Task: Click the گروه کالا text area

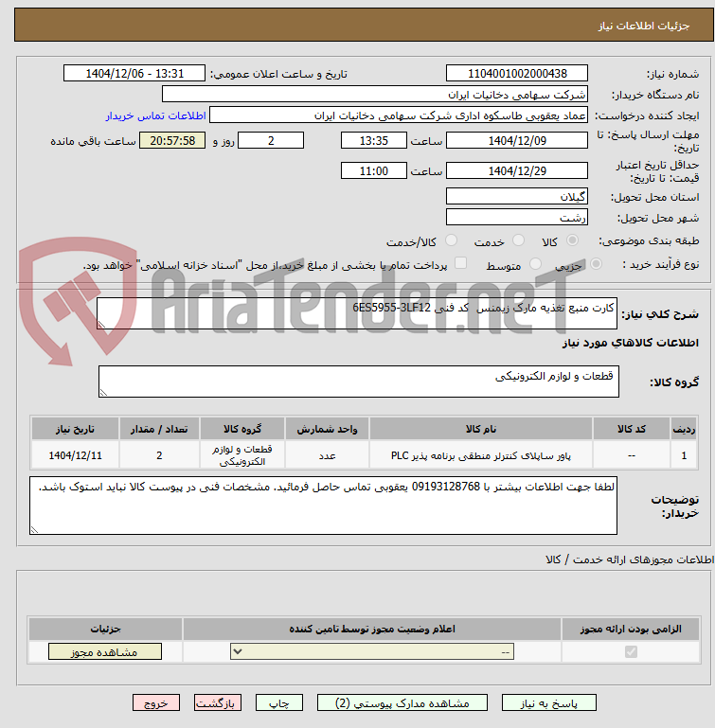Action: coord(359,382)
